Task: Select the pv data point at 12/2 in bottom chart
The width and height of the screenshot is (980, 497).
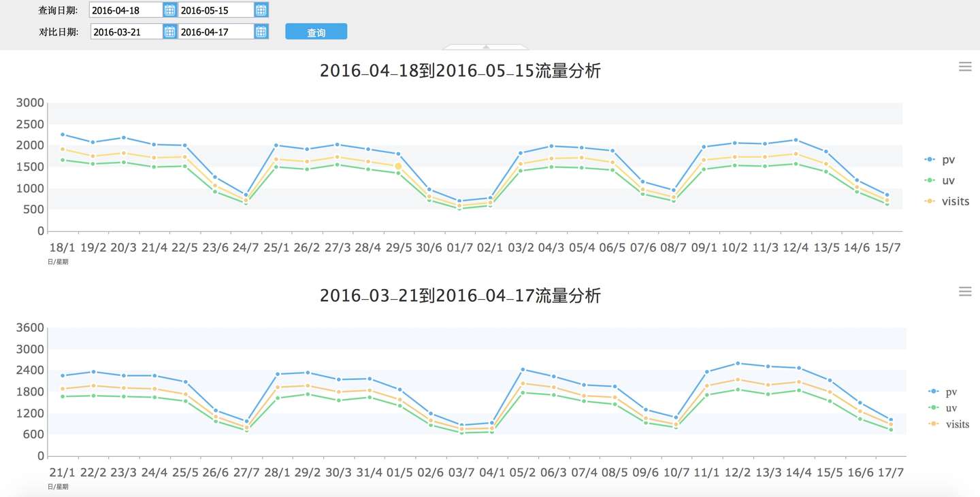Action: pos(738,363)
